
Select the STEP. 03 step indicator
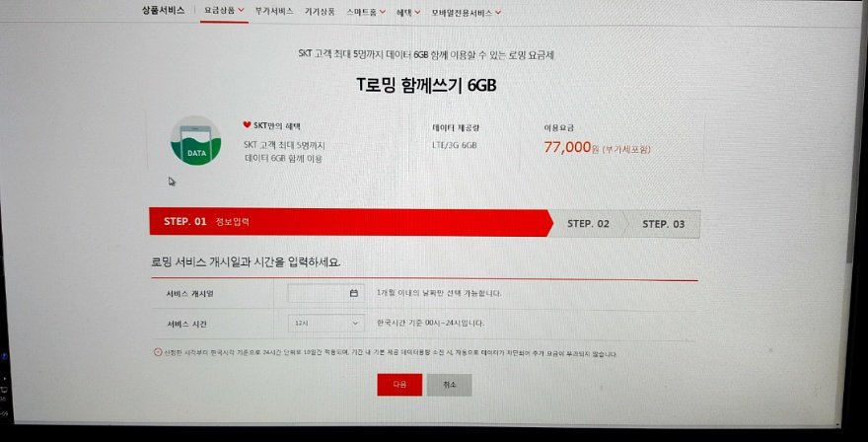pos(663,224)
